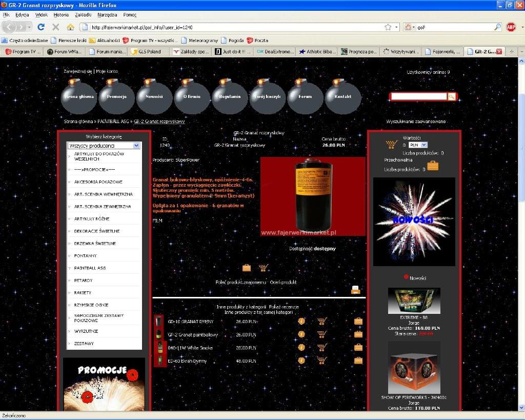The height and width of the screenshot is (420, 525).
Task: Open the Narzędzia menu
Action: click(107, 15)
